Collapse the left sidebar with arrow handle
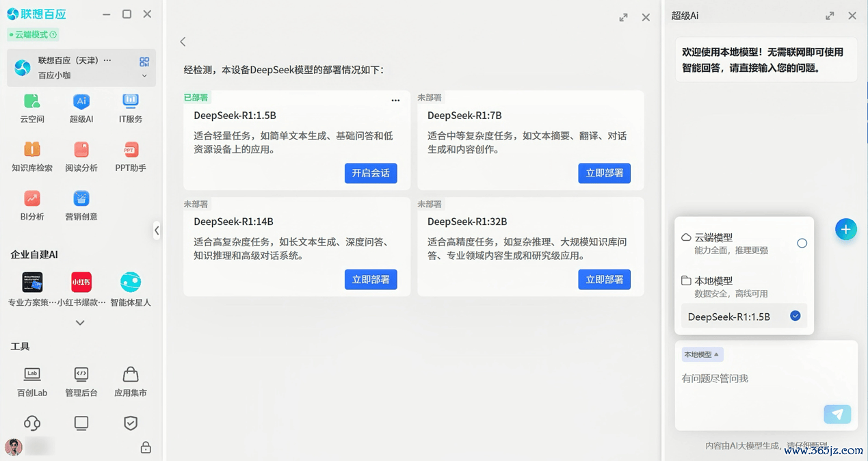Image resolution: width=868 pixels, height=461 pixels. [x=157, y=230]
